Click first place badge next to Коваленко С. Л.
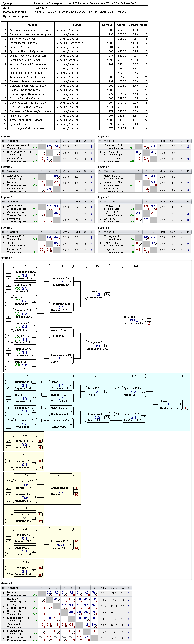Image resolution: width=194 pixels, height=644 pixels. [149, 316]
